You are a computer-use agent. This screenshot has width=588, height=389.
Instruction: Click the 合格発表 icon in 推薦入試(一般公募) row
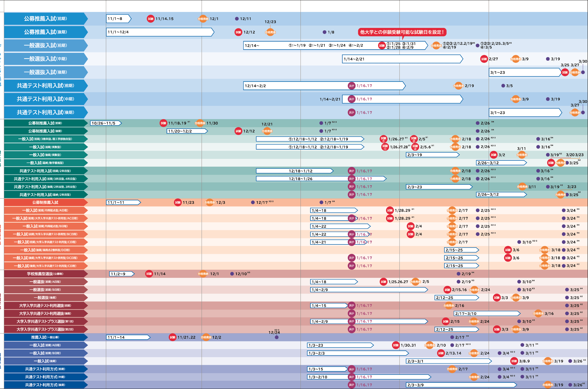206,337
